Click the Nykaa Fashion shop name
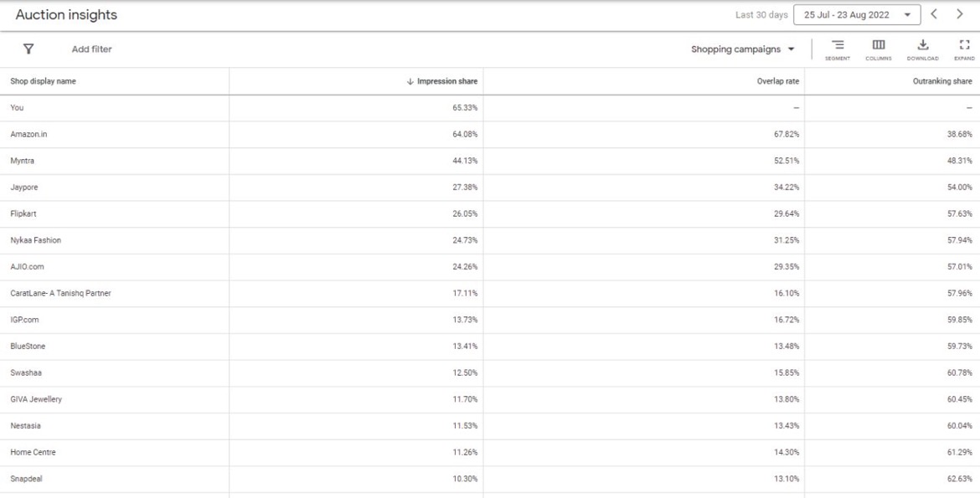 [x=36, y=240]
